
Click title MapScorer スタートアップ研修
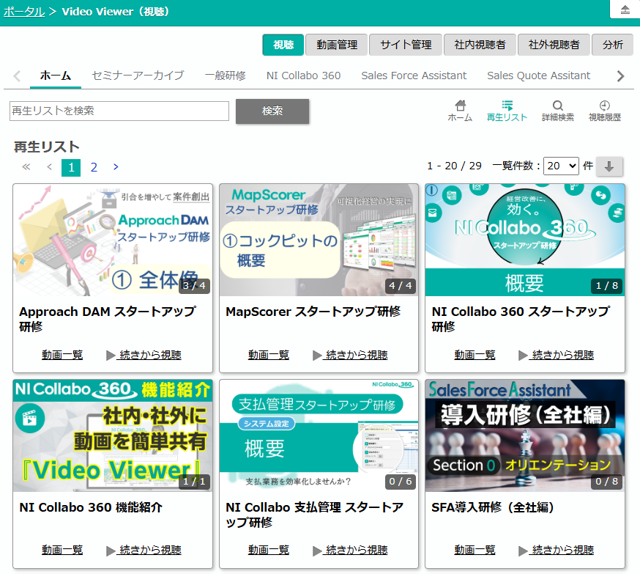click(x=313, y=311)
